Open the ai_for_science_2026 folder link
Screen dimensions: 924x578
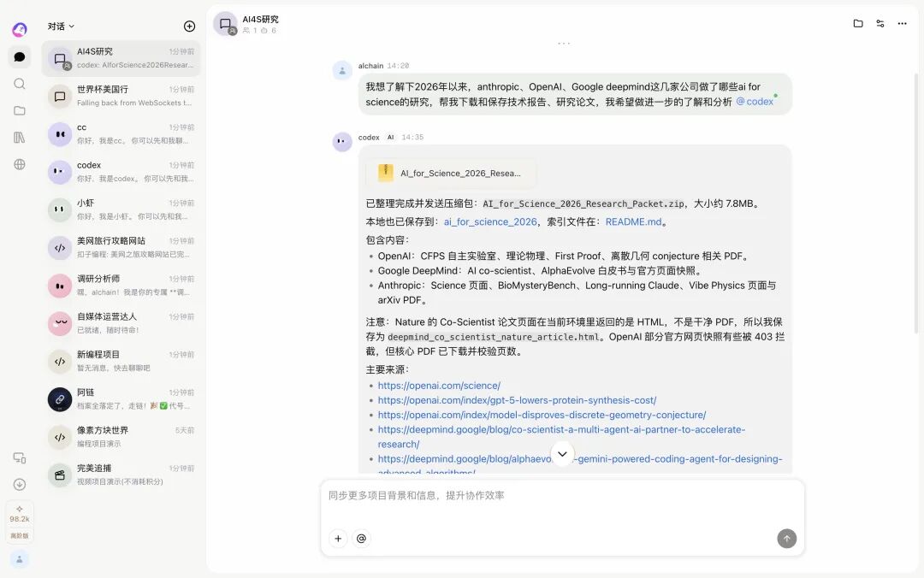[x=490, y=221]
